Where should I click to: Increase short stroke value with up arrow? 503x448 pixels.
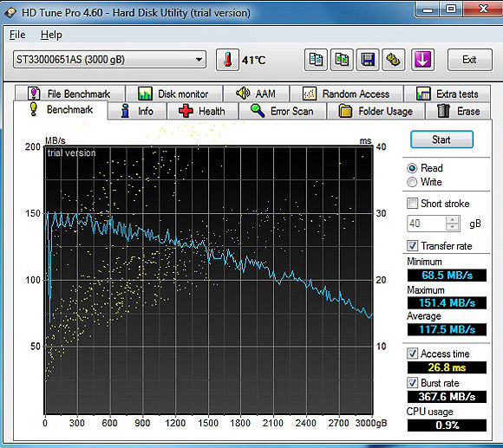[453, 220]
